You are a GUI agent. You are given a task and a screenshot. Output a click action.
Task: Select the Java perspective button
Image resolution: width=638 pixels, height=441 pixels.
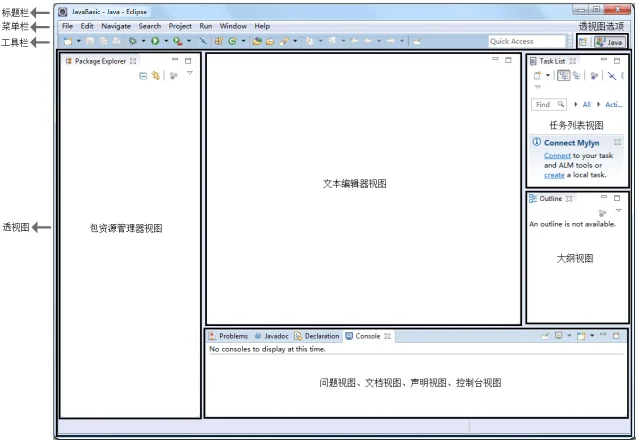(x=609, y=42)
